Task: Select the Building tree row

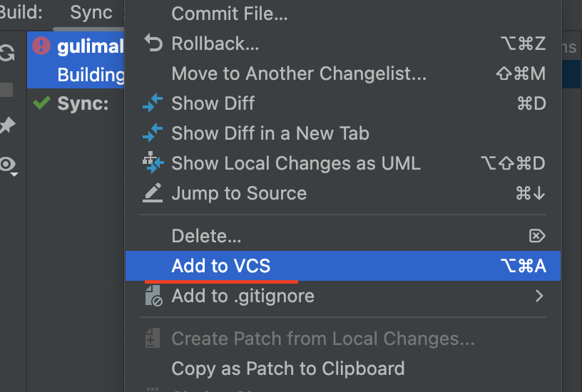Action: click(91, 75)
